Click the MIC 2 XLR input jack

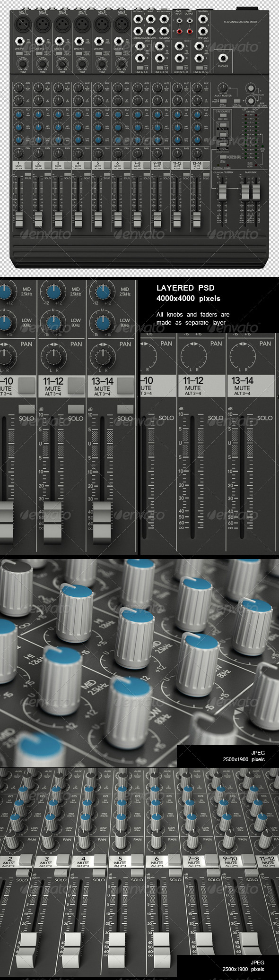click(x=42, y=23)
